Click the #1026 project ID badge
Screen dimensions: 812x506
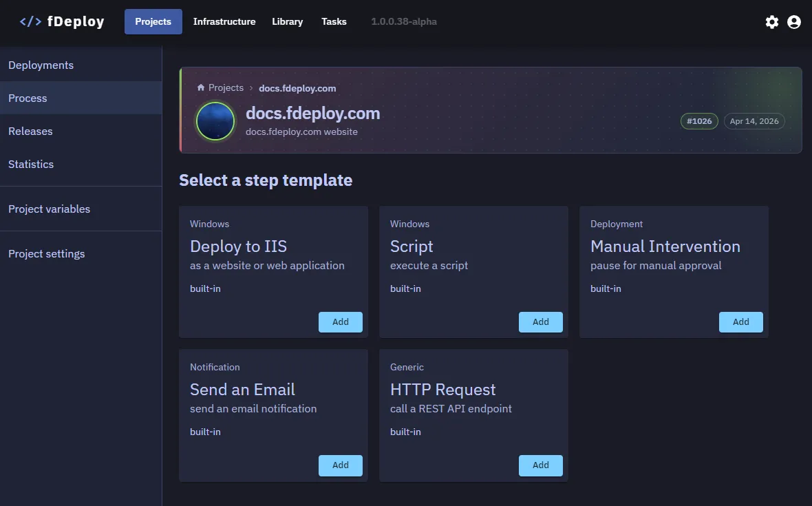(699, 121)
